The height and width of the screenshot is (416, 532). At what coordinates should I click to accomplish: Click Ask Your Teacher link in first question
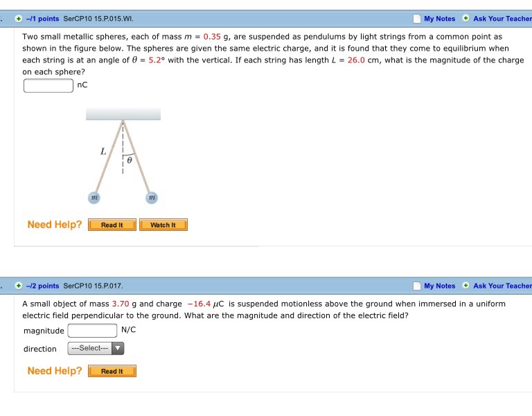[502, 19]
